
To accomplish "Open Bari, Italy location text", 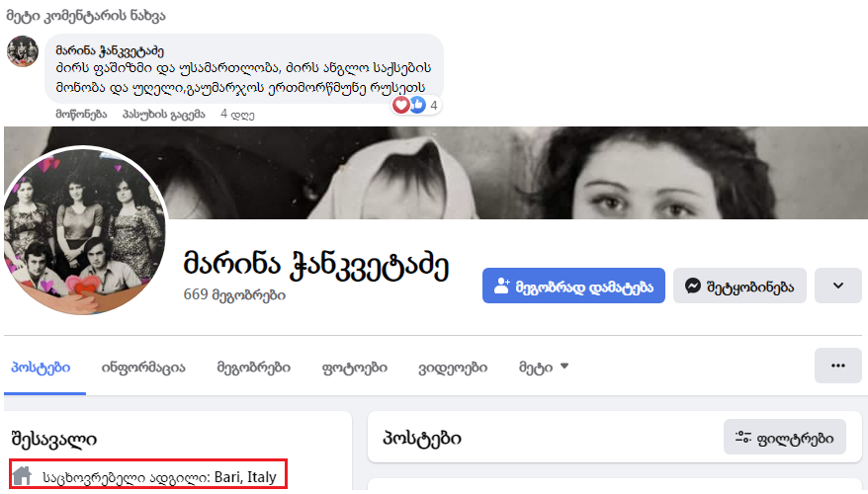I will (245, 477).
